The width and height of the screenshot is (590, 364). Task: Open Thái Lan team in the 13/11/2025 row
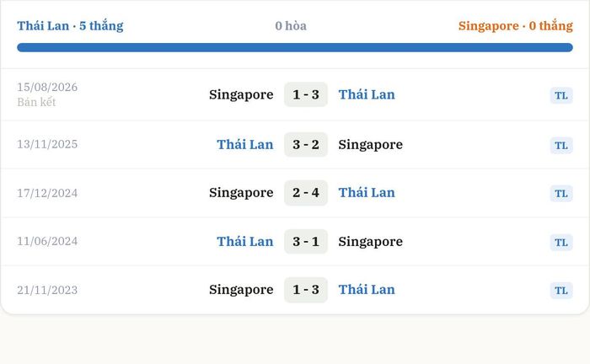click(245, 144)
